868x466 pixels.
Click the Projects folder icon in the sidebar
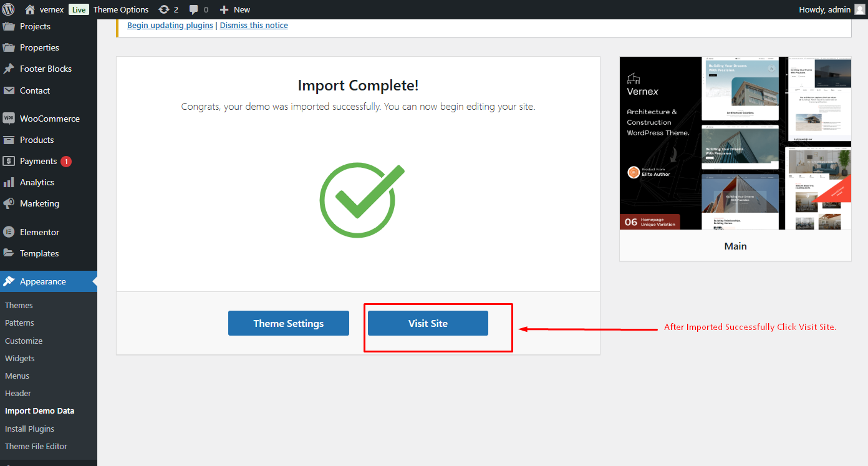9,26
